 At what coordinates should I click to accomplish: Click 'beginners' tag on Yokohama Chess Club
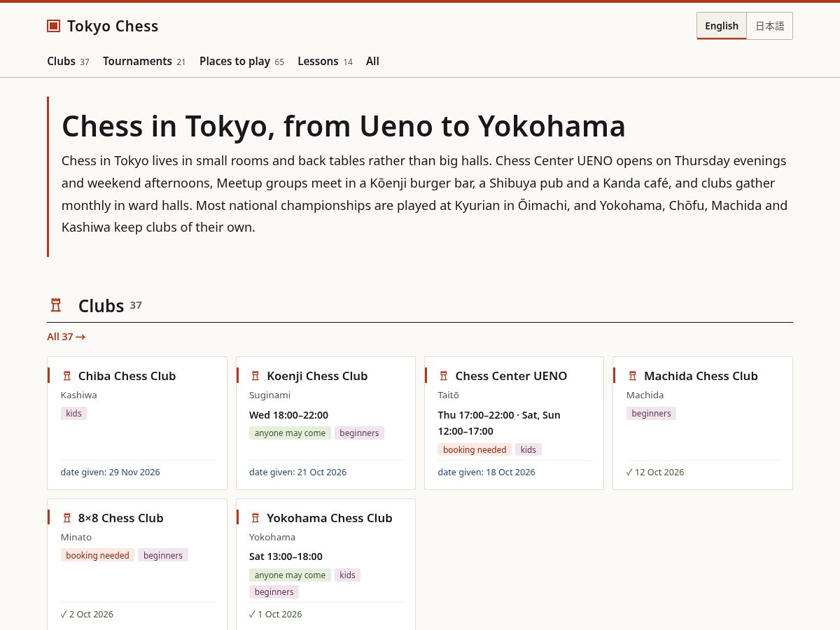[274, 592]
